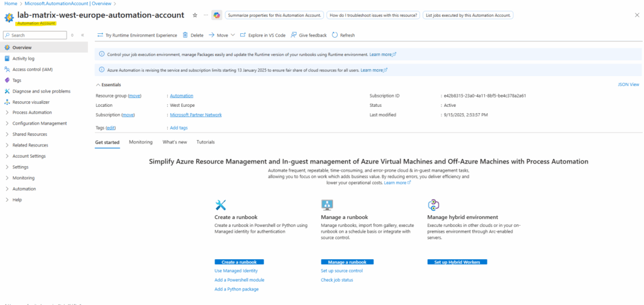Click the blue Create a runbook button
This screenshot has height=305, width=644.
[239, 262]
